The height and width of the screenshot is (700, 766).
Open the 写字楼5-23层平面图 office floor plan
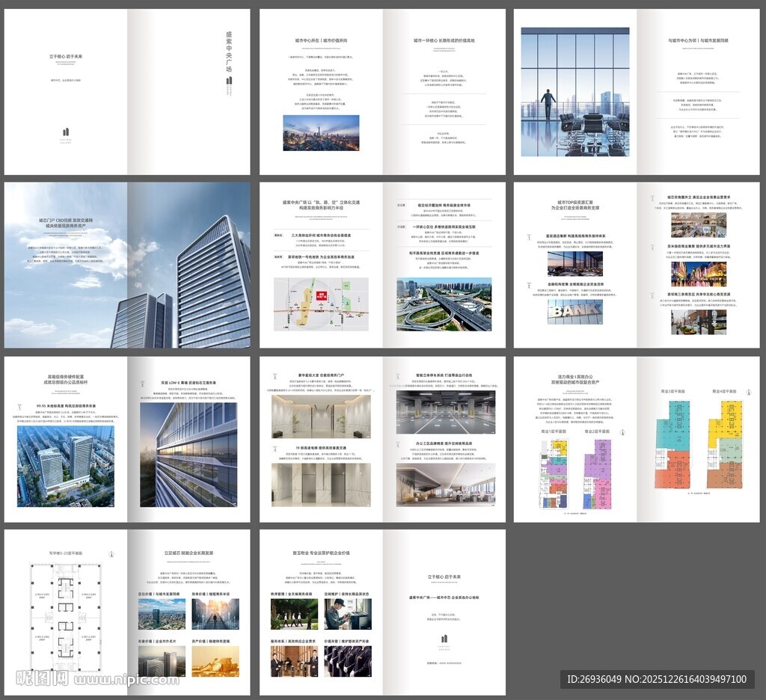pyautogui.click(x=66, y=618)
